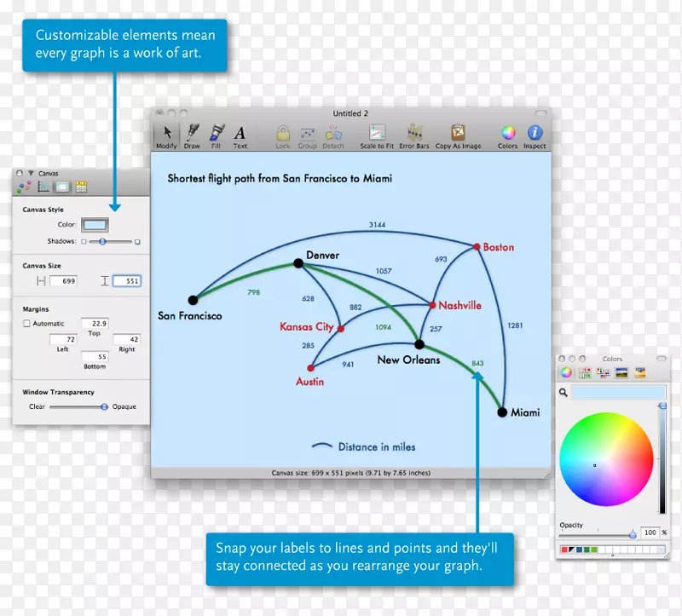This screenshot has height=616, width=682.
Task: Select the San Francisco point
Action: [193, 300]
